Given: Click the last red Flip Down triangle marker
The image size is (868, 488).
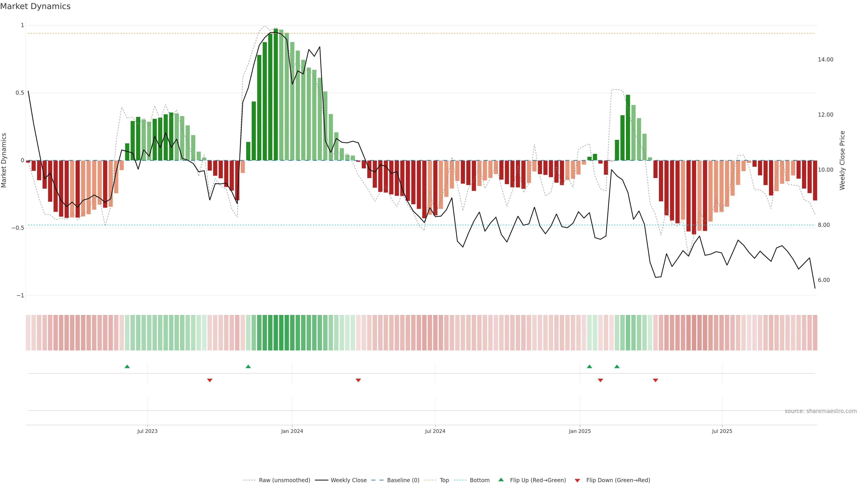Looking at the screenshot, I should (655, 380).
